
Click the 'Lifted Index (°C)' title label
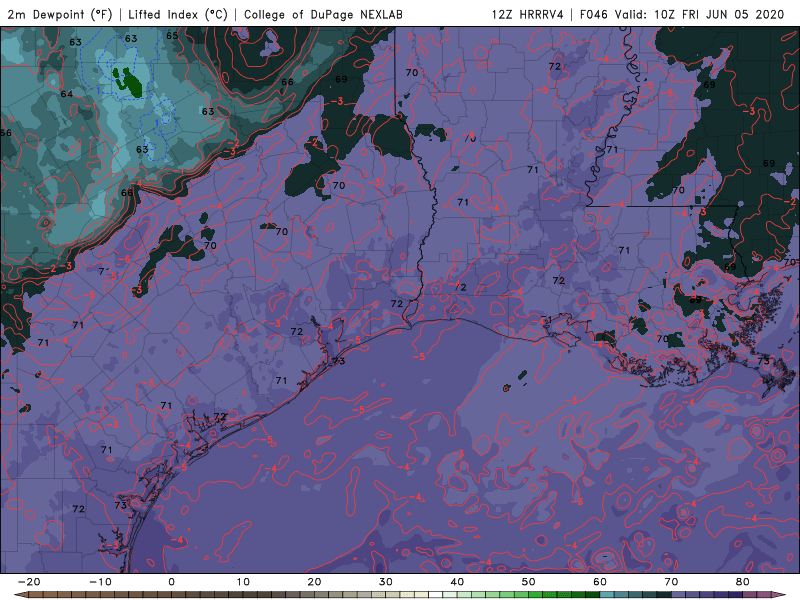click(x=178, y=15)
